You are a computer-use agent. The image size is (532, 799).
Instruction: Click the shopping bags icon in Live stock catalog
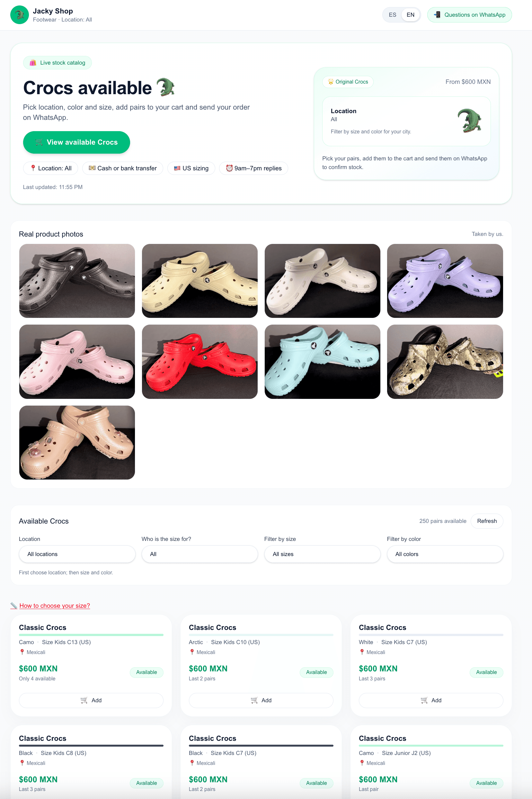pyautogui.click(x=33, y=63)
